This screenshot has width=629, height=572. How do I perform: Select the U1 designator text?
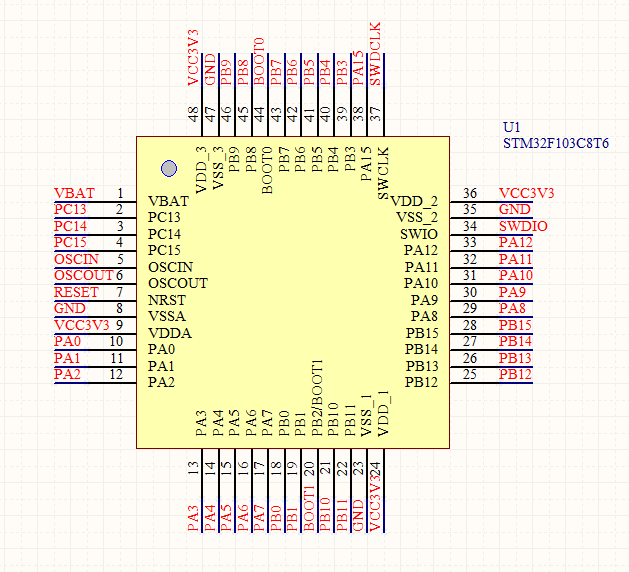(511, 127)
